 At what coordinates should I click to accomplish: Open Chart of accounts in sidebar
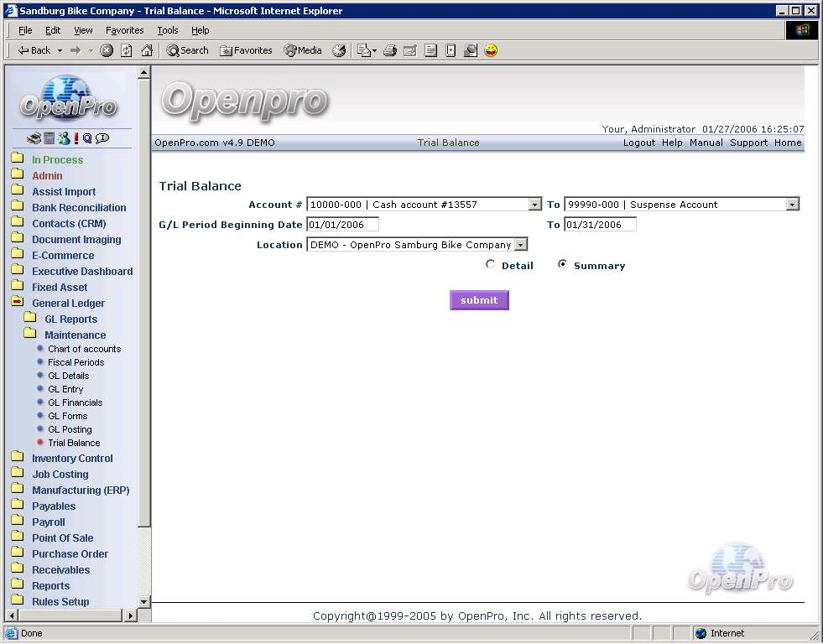[84, 349]
